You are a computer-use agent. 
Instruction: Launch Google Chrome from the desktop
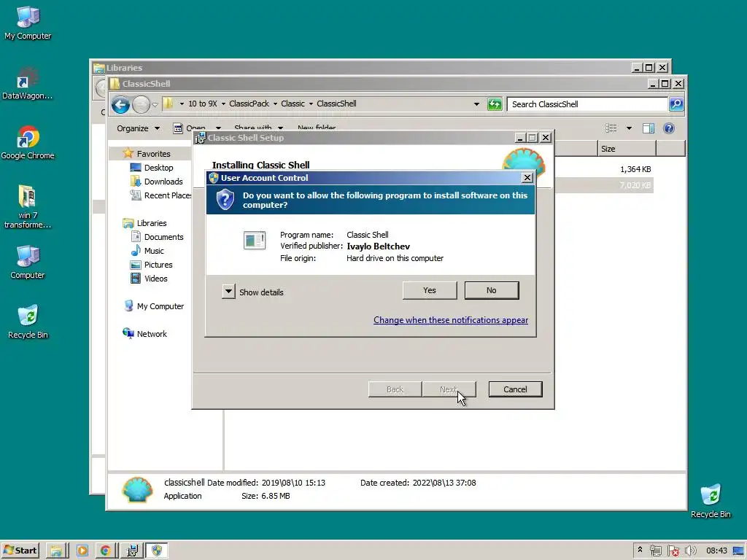click(x=28, y=143)
